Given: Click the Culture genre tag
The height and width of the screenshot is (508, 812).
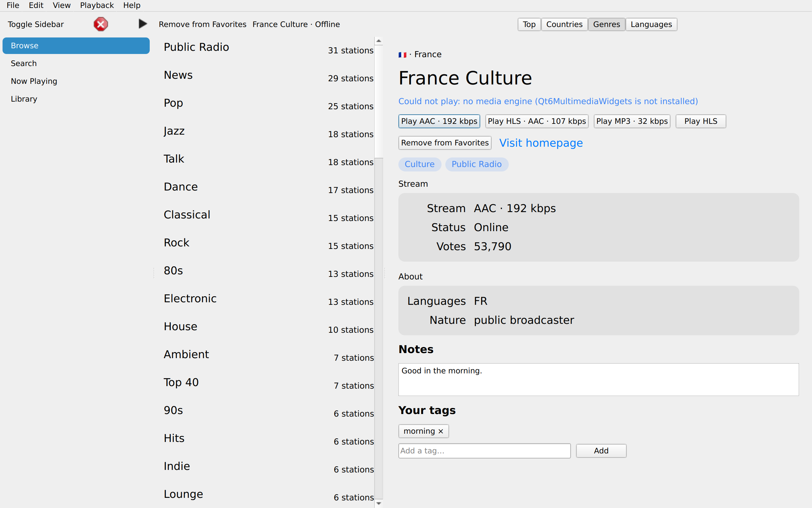Looking at the screenshot, I should (420, 164).
